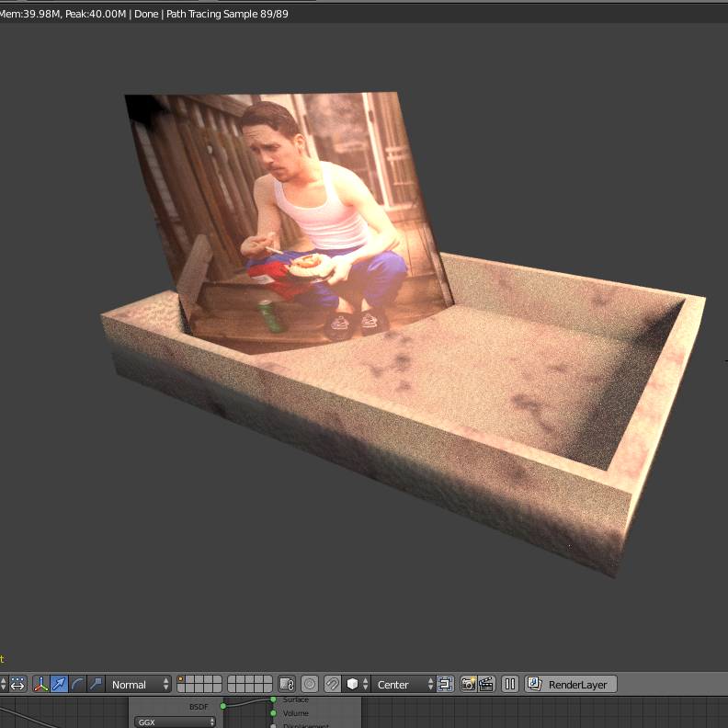
Task: Open the GGX distribution dropdown
Action: 175,722
